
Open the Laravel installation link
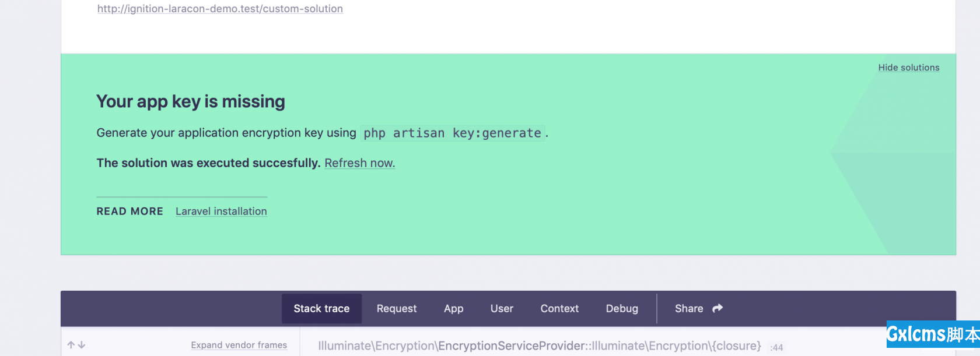click(x=221, y=212)
